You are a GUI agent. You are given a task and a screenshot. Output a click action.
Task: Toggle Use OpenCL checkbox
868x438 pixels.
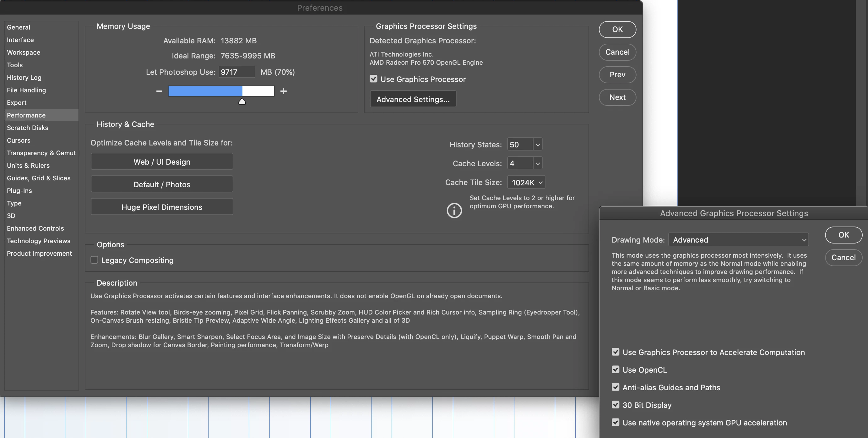[x=615, y=370]
